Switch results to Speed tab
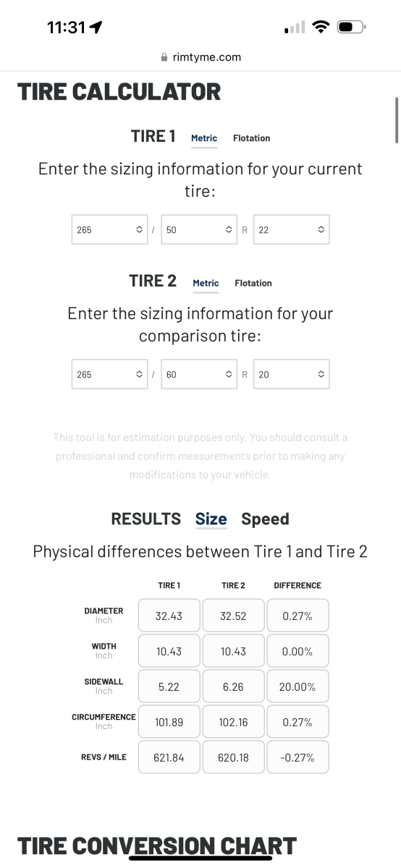The image size is (401, 868). pos(265,519)
